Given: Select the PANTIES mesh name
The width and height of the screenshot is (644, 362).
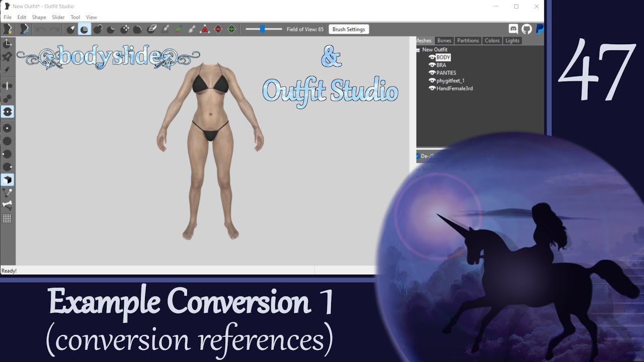Looking at the screenshot, I should click(x=446, y=73).
